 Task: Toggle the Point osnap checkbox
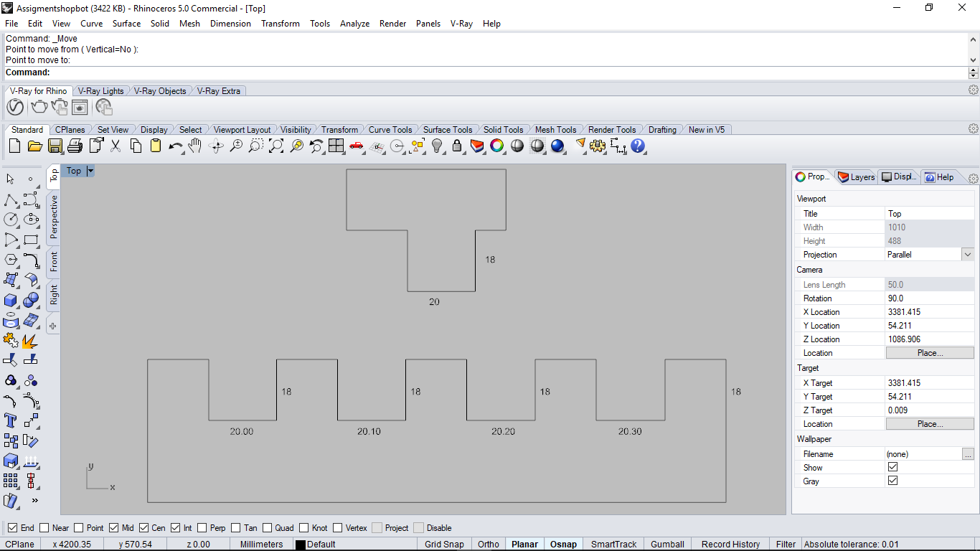point(79,527)
